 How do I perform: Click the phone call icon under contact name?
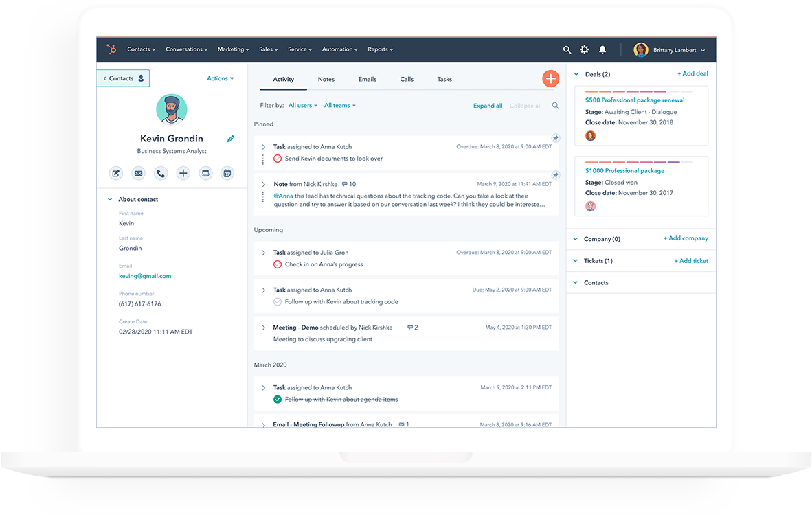[x=161, y=174]
